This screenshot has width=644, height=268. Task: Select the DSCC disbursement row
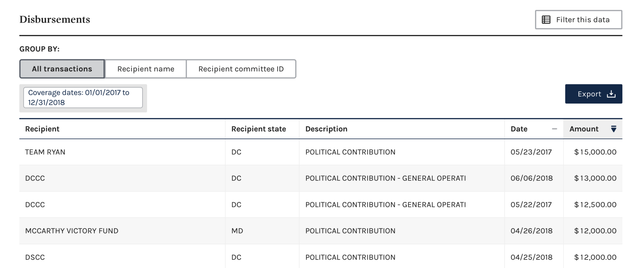(321, 257)
